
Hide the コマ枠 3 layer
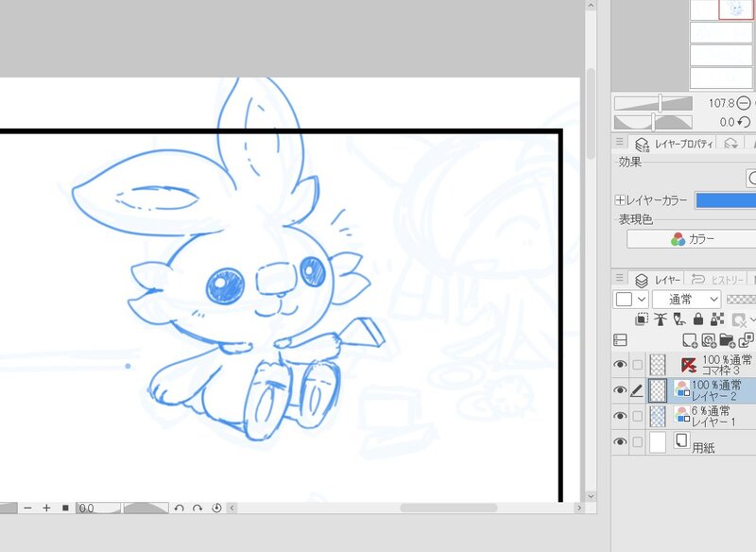tap(620, 365)
